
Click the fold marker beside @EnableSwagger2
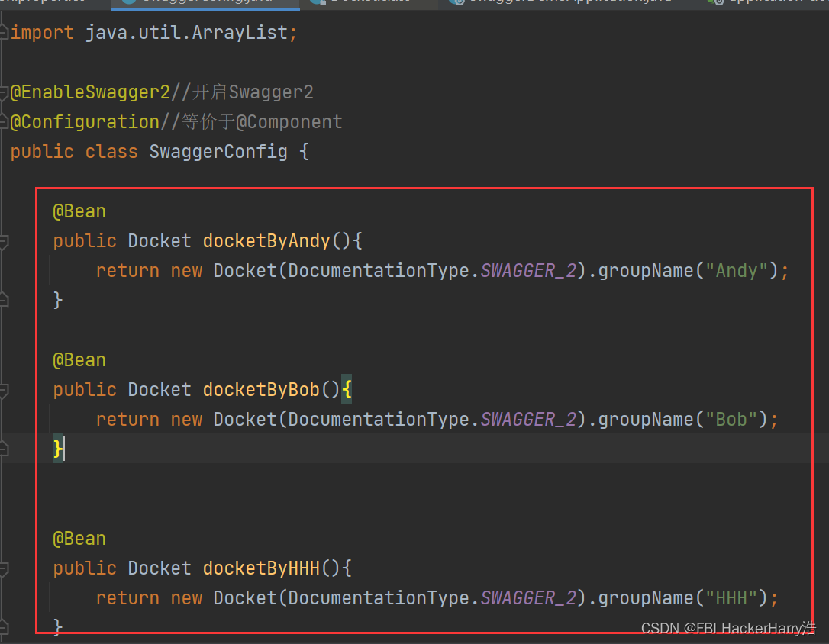(x=3, y=93)
